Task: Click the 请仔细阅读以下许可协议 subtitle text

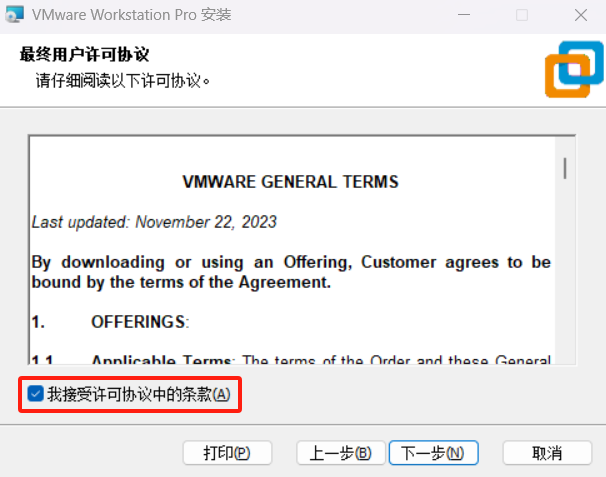Action: (x=123, y=81)
